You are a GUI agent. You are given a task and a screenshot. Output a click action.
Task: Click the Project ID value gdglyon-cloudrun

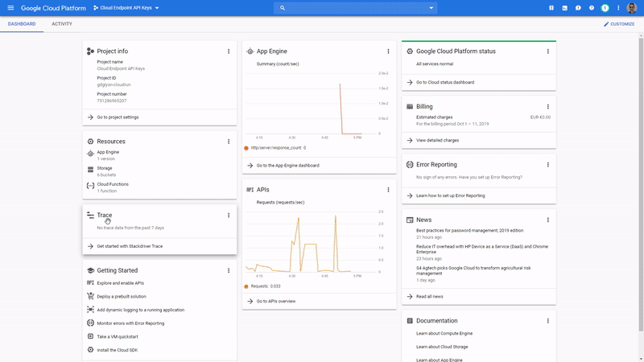click(x=114, y=84)
